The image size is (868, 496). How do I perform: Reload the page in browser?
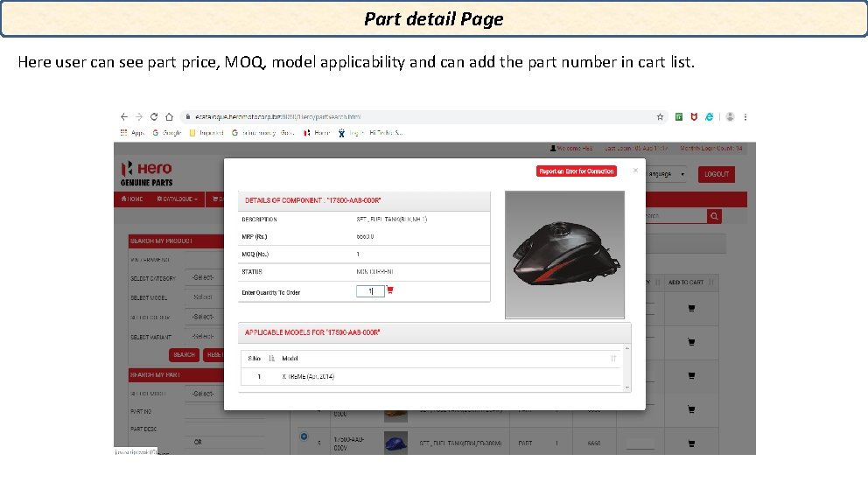click(x=154, y=117)
